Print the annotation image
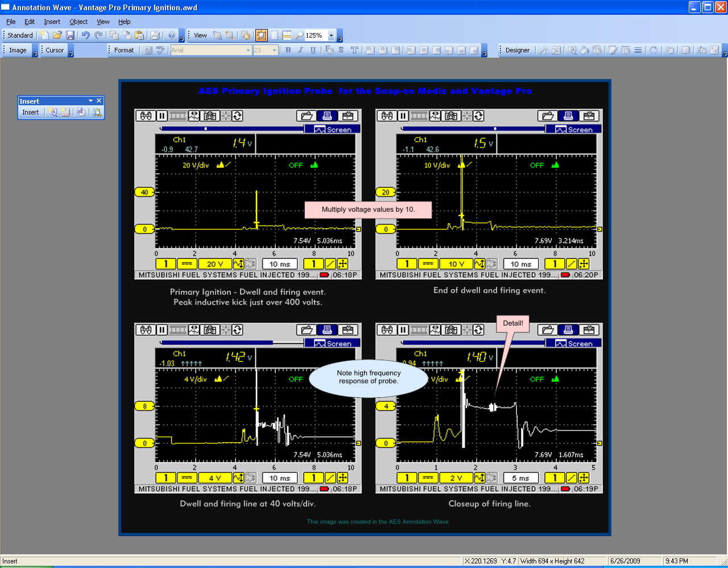 tap(155, 35)
